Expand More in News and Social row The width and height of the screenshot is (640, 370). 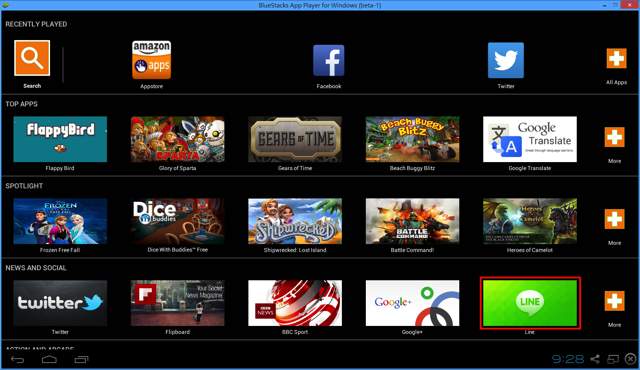[x=614, y=301]
